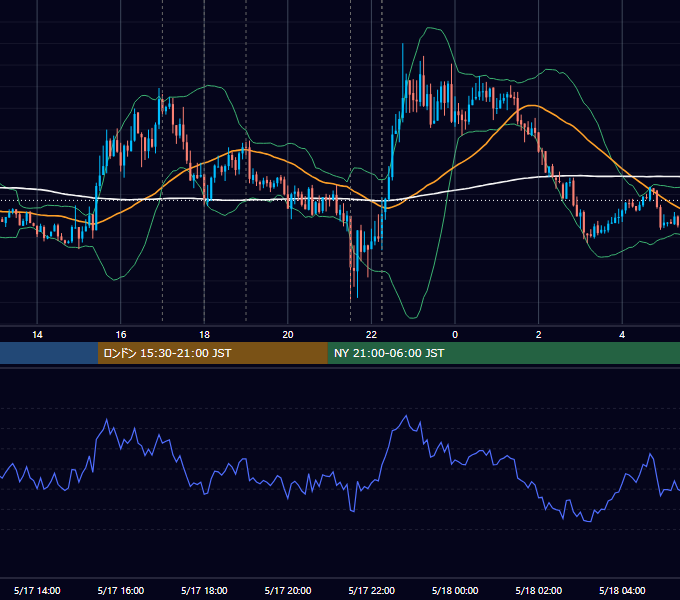Click hour label 20 on chart axis

click(288, 335)
